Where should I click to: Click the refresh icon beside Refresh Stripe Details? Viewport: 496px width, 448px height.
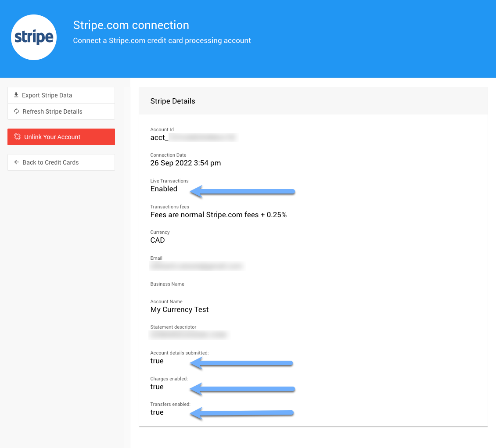coord(16,111)
